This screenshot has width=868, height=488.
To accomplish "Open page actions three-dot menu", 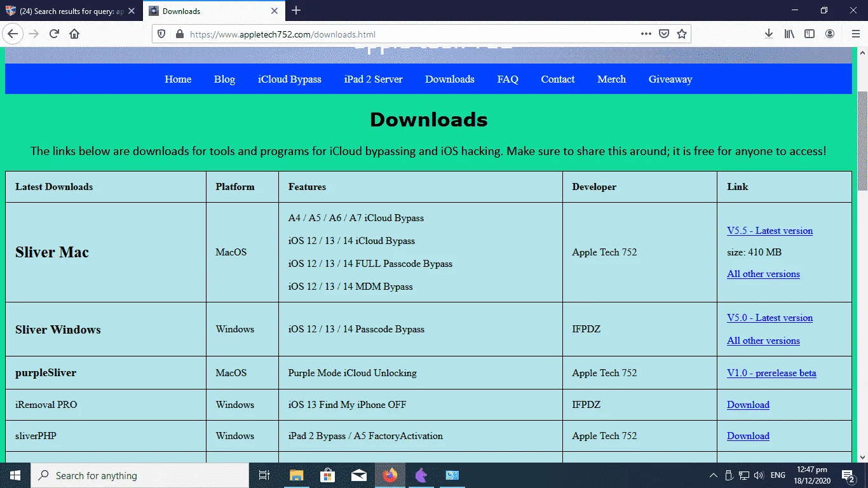I will click(646, 34).
